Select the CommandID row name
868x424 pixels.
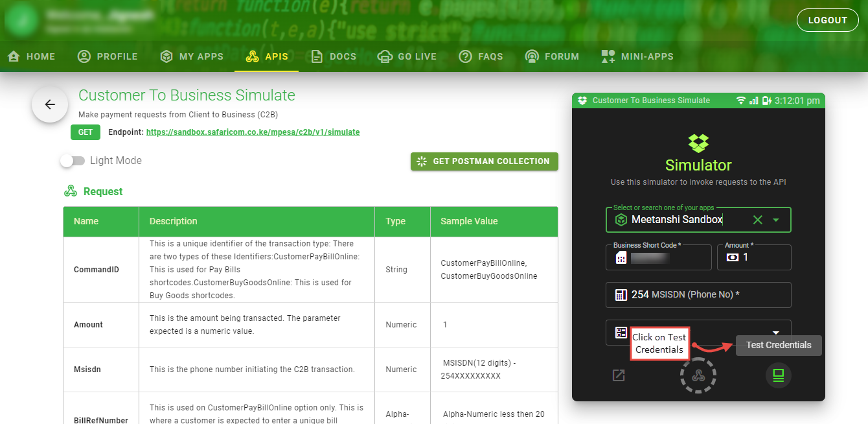(x=97, y=270)
